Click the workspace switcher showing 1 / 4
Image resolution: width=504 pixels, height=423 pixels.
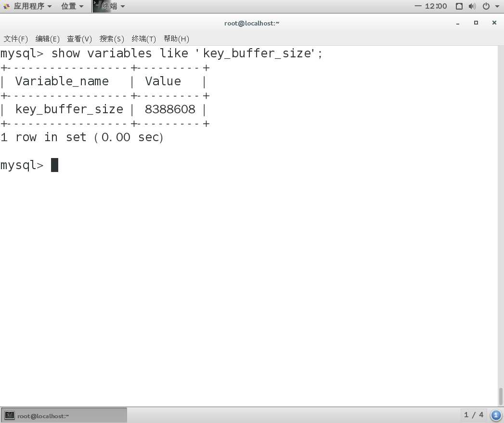[x=474, y=414]
